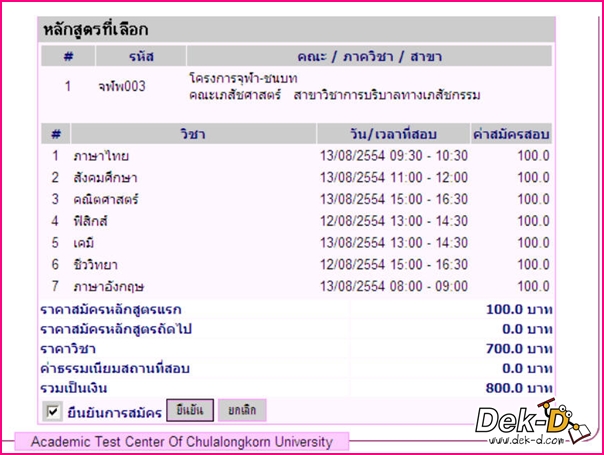Click the คณะ / ภาควิชา / สาขา header
Viewport: 604px width, 455px height.
369,56
